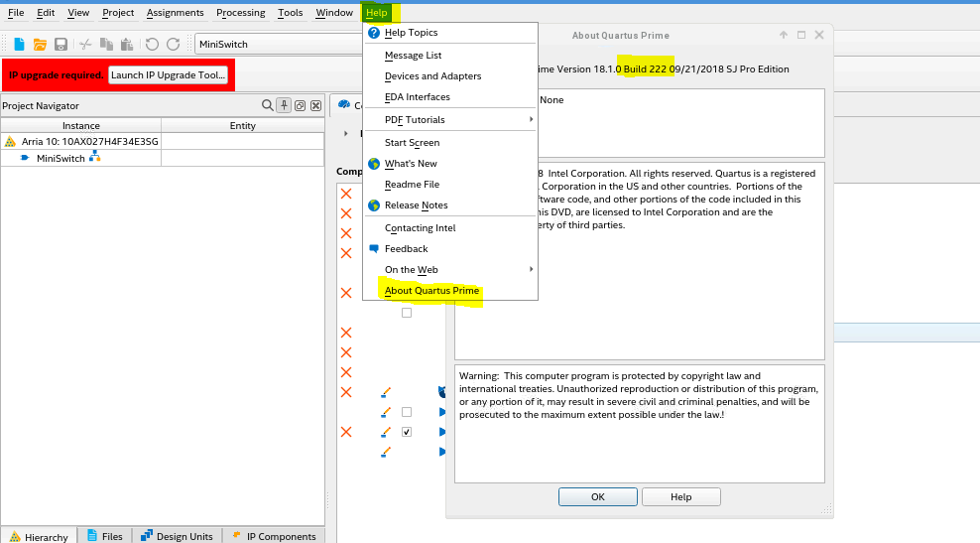Screen dimensions: 980x543
Task: Switch to the Design Units tab
Action: point(177,535)
